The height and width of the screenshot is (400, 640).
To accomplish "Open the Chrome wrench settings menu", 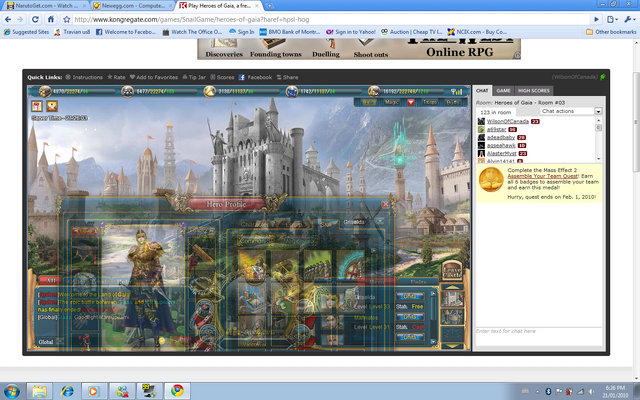I will pos(630,19).
